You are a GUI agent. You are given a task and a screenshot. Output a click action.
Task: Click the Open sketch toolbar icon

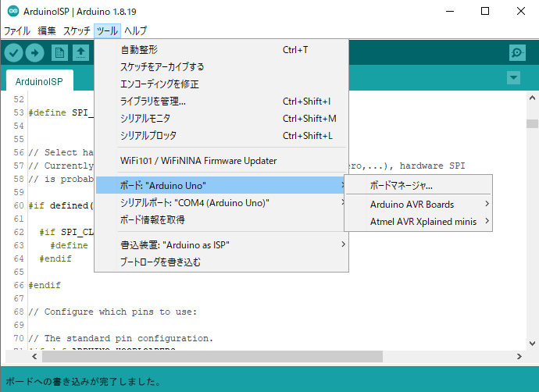point(80,52)
